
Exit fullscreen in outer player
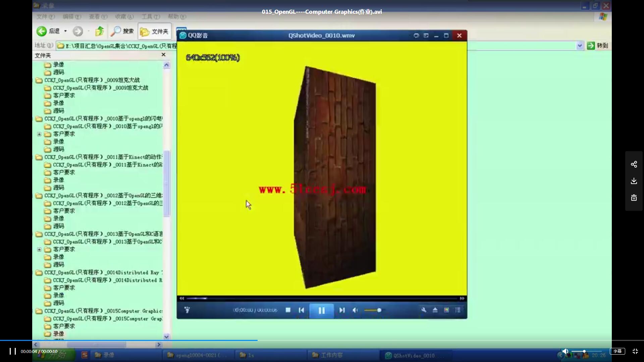click(635, 351)
